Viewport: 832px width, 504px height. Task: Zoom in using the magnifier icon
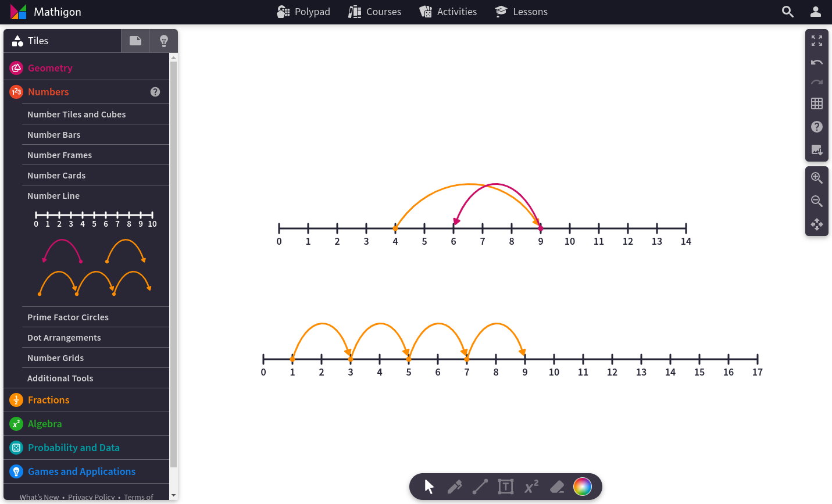click(816, 178)
